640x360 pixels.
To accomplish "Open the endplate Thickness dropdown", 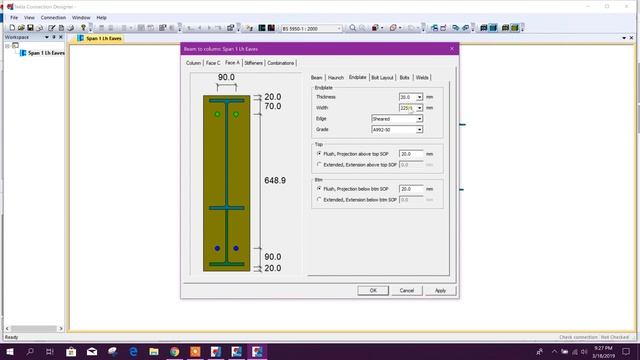I will point(419,97).
